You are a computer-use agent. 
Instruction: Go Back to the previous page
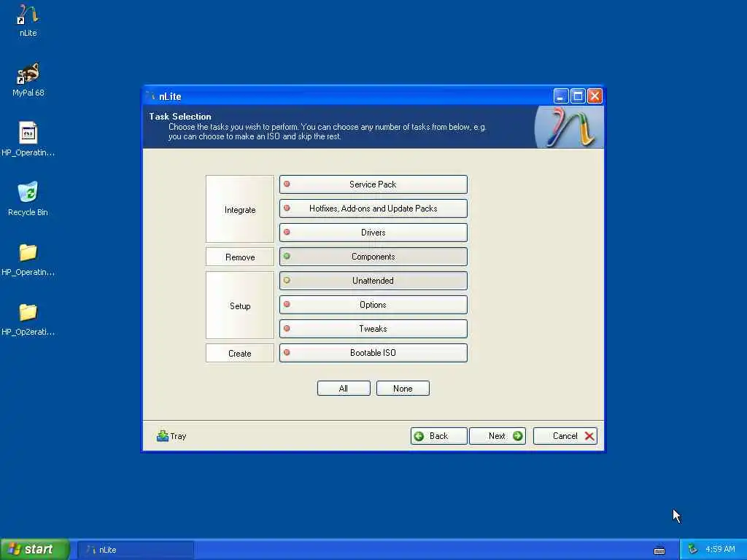tap(438, 436)
